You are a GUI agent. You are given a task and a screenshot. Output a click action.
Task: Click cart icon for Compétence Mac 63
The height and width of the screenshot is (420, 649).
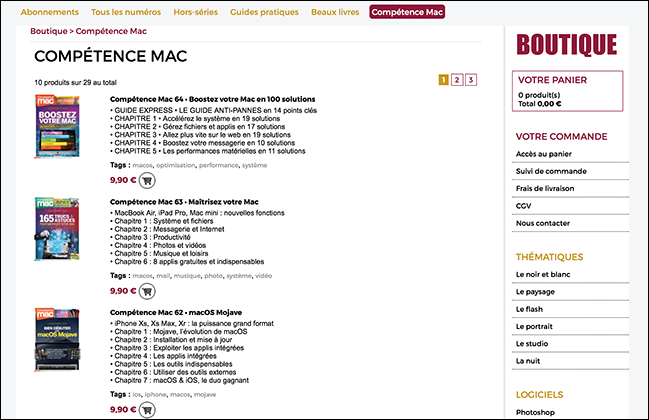pyautogui.click(x=147, y=291)
